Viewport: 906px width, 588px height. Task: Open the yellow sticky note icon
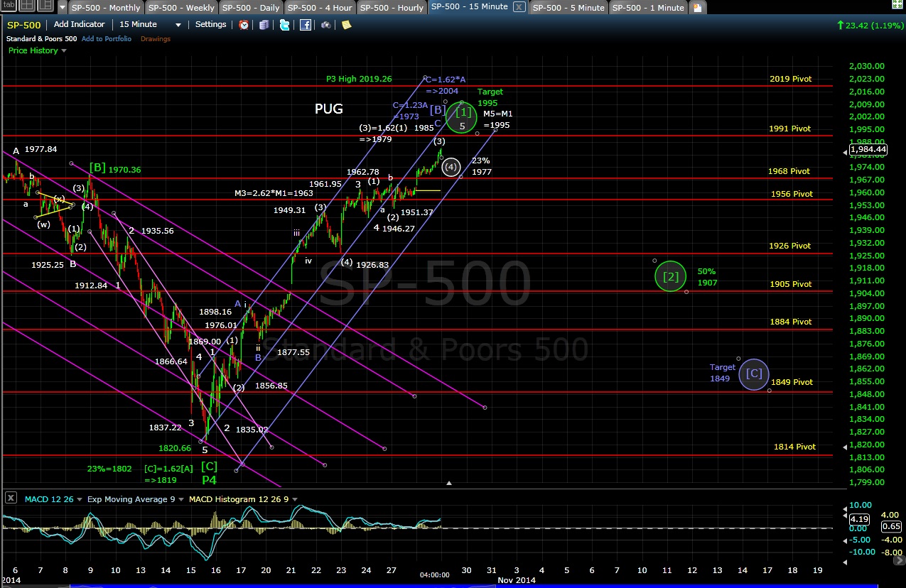[x=346, y=25]
